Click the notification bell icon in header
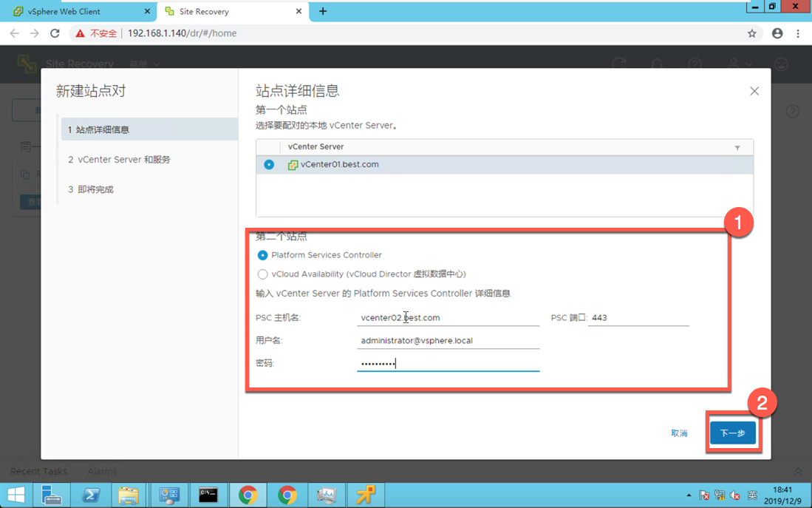The width and height of the screenshot is (812, 508). click(657, 64)
